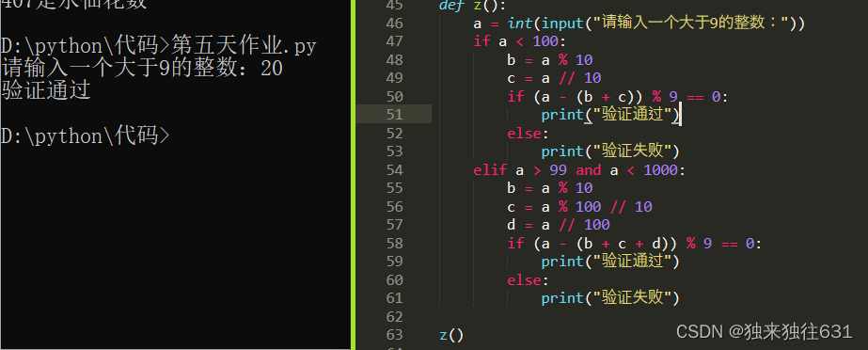Click line number 56 in the gutter
The image size is (868, 350).
point(394,207)
